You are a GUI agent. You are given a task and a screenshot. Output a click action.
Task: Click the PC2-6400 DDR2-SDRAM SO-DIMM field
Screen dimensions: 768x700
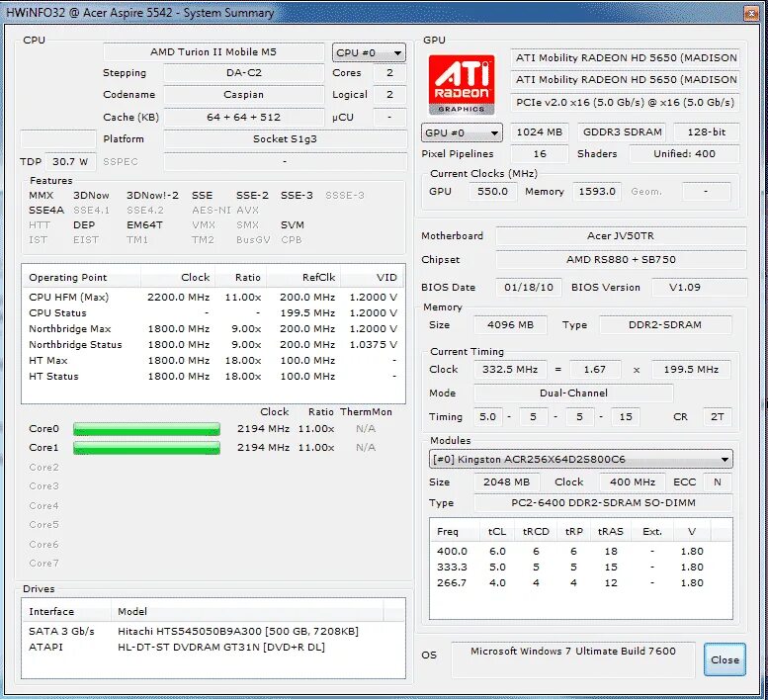tap(603, 503)
